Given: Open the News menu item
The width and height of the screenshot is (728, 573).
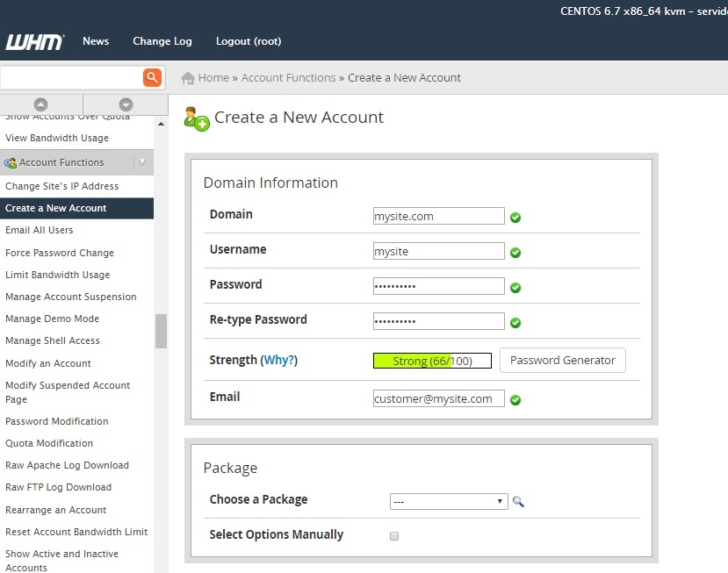Looking at the screenshot, I should [x=96, y=41].
